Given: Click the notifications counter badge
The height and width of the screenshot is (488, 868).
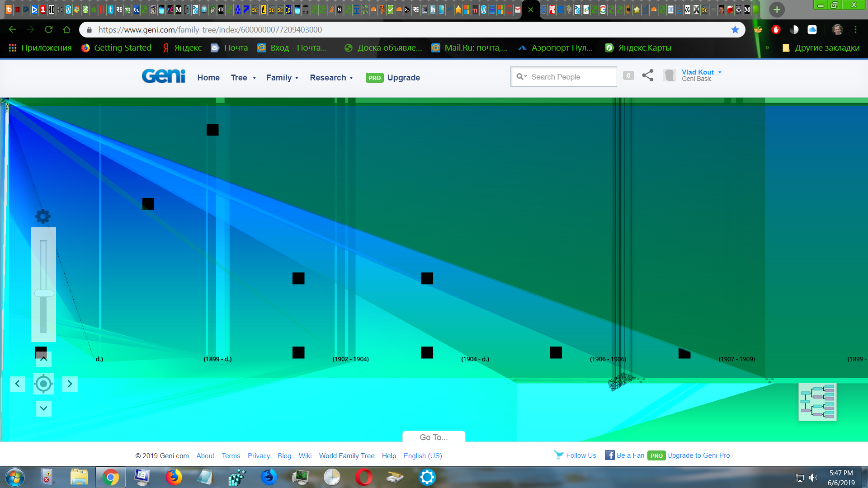Looking at the screenshot, I should click(x=628, y=75).
